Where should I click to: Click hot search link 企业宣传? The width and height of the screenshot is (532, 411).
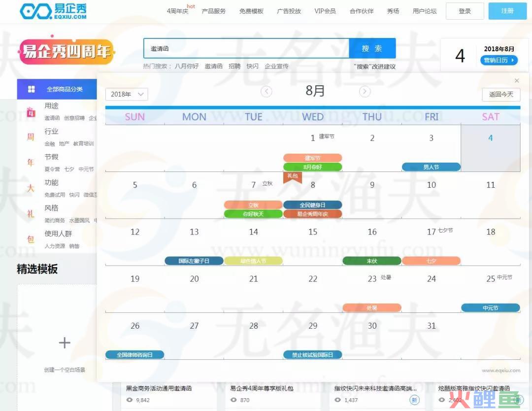pyautogui.click(x=276, y=66)
